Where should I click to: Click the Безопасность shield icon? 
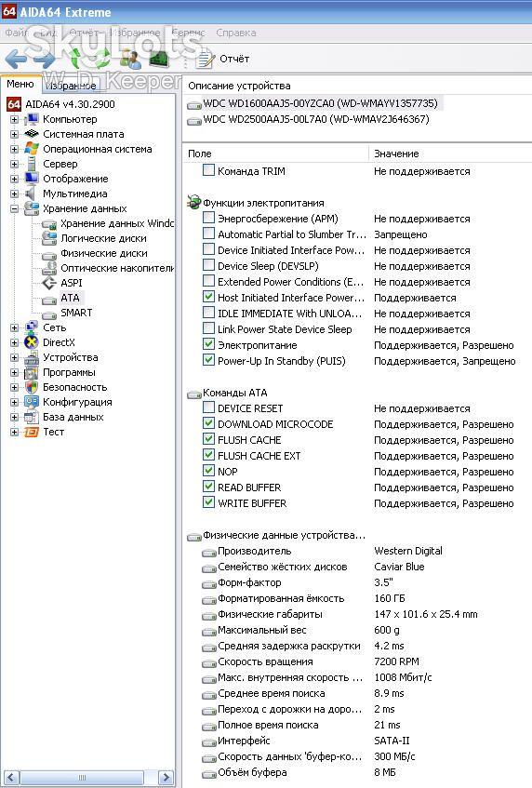pyautogui.click(x=32, y=387)
